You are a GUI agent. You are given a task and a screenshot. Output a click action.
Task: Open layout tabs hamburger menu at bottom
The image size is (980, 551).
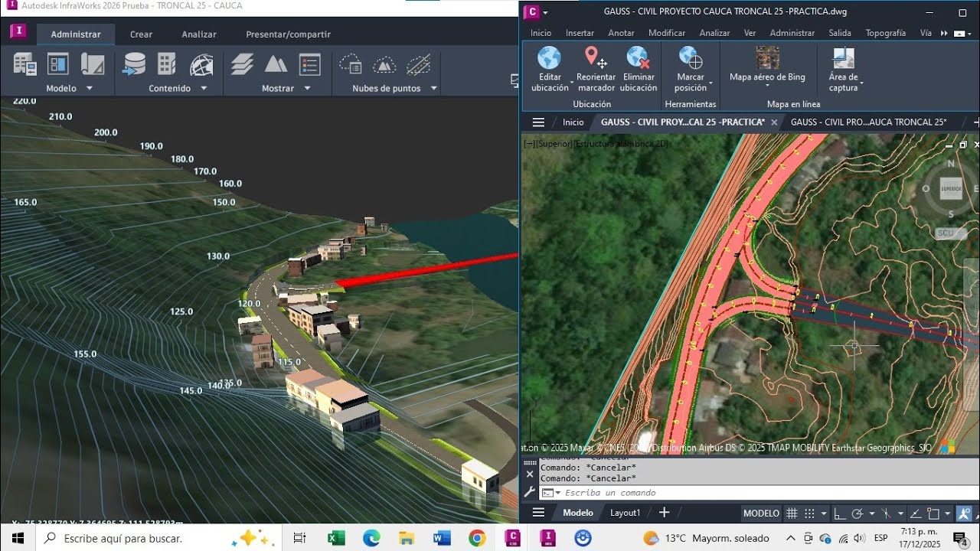538,513
